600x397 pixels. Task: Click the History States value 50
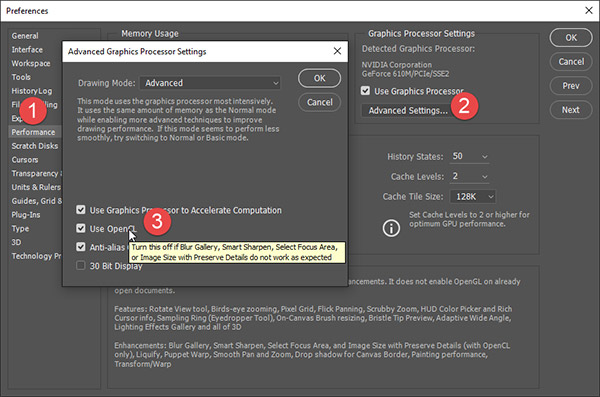pyautogui.click(x=458, y=156)
